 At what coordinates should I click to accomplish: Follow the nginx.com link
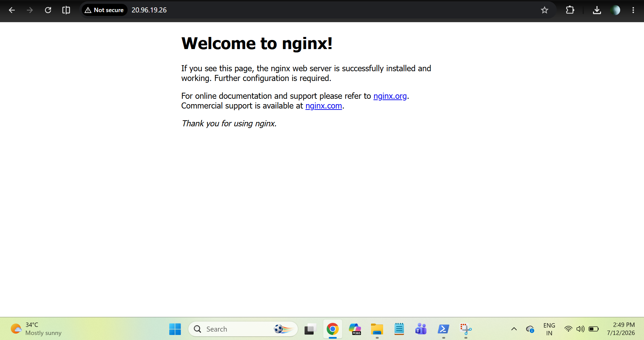(x=324, y=106)
